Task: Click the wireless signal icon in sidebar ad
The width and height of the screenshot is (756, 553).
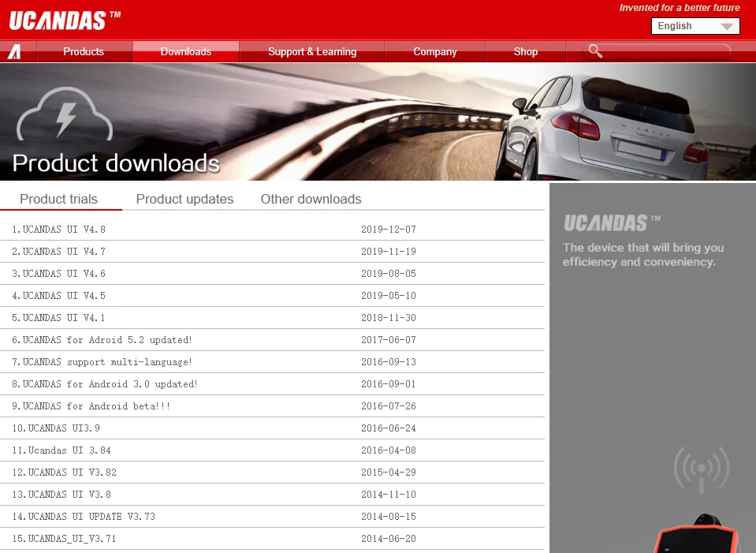Action: pos(702,469)
